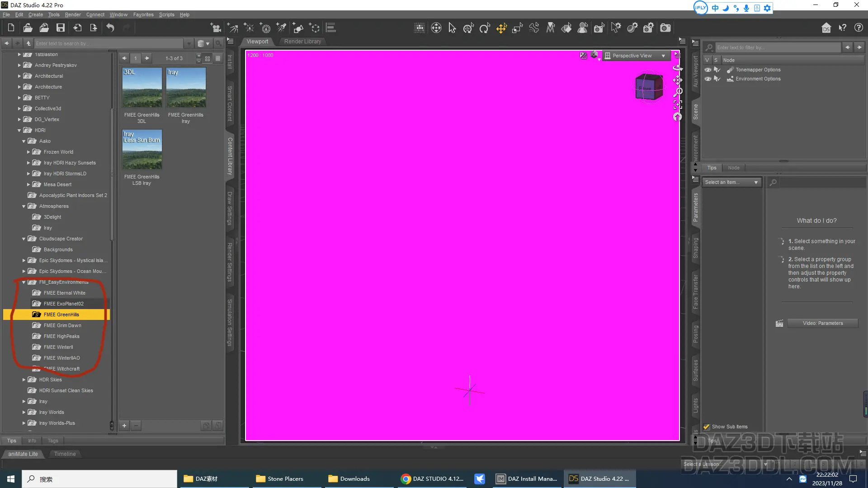This screenshot has width=868, height=488.
Task: Switch to the Render Library tab
Action: [302, 41]
